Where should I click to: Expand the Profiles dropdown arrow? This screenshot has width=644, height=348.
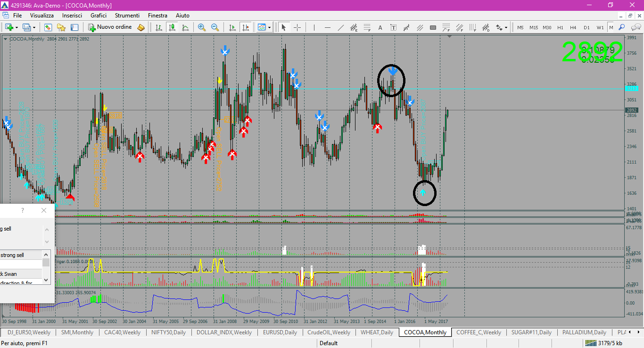pyautogui.click(x=34, y=27)
